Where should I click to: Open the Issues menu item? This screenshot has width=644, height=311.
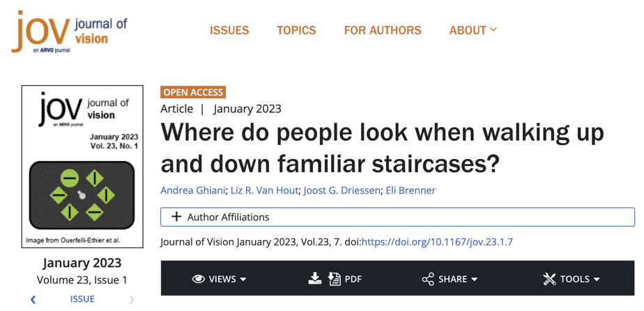click(x=229, y=30)
